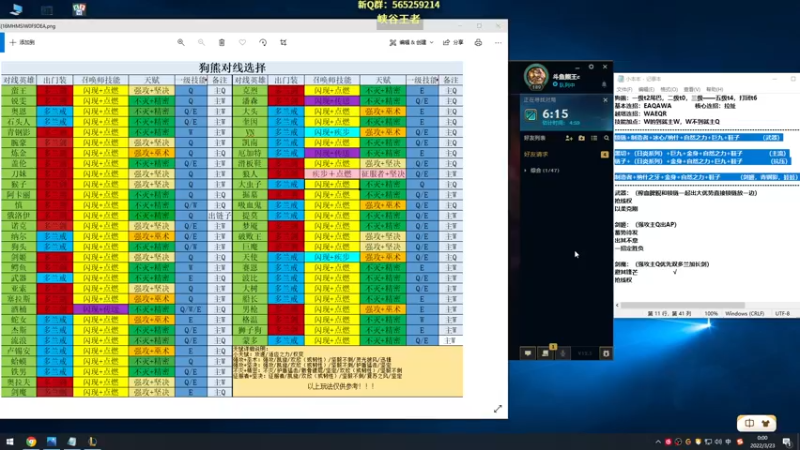Rotate the image in Photos
Image resolution: width=800 pixels, height=450 pixels.
(x=263, y=42)
